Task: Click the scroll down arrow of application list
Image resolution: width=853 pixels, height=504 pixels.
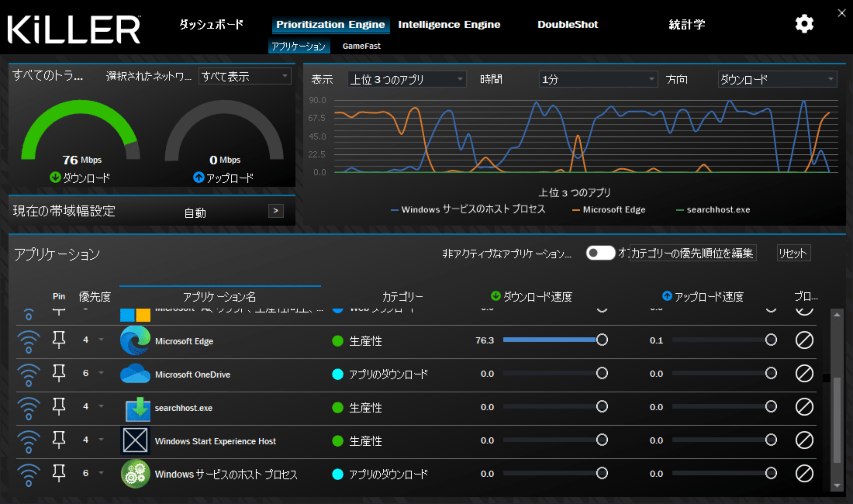Action: click(x=837, y=486)
